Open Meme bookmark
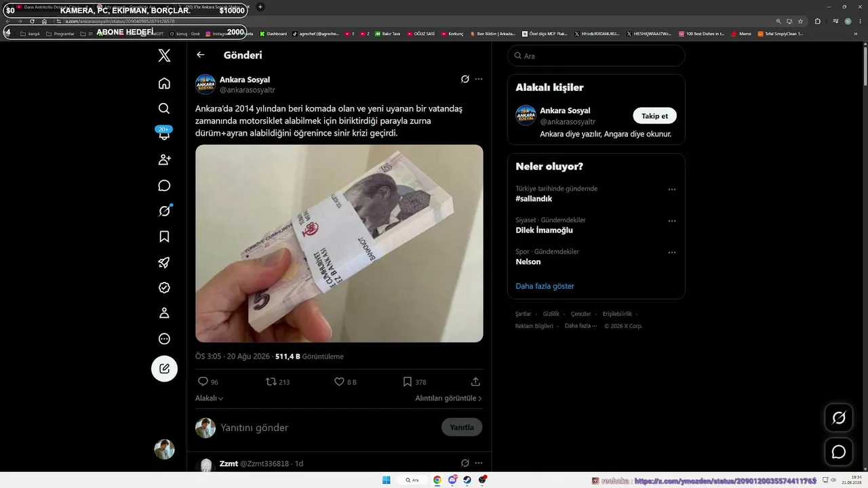Image resolution: width=868 pixels, height=488 pixels. point(741,33)
